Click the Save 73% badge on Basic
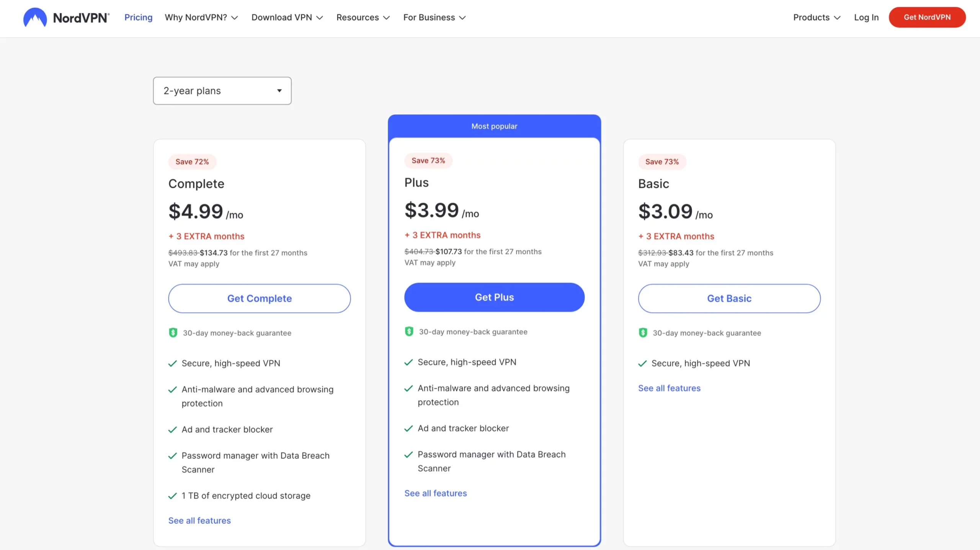Image resolution: width=980 pixels, height=550 pixels. point(662,162)
